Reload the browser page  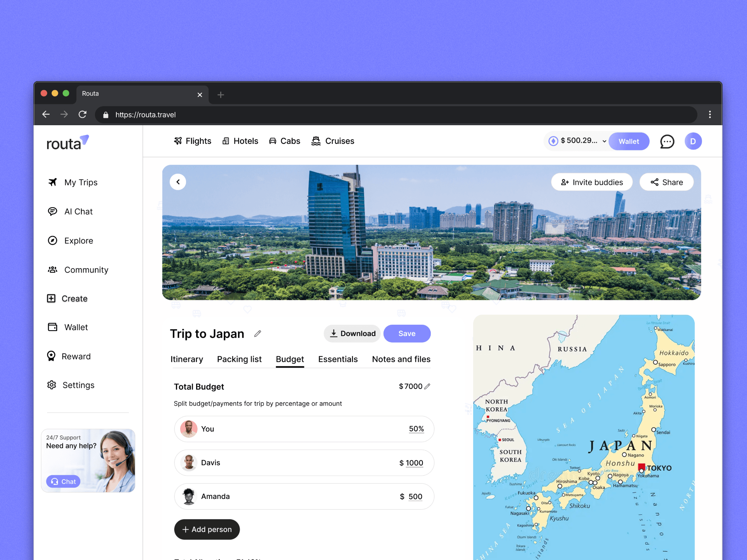click(82, 114)
